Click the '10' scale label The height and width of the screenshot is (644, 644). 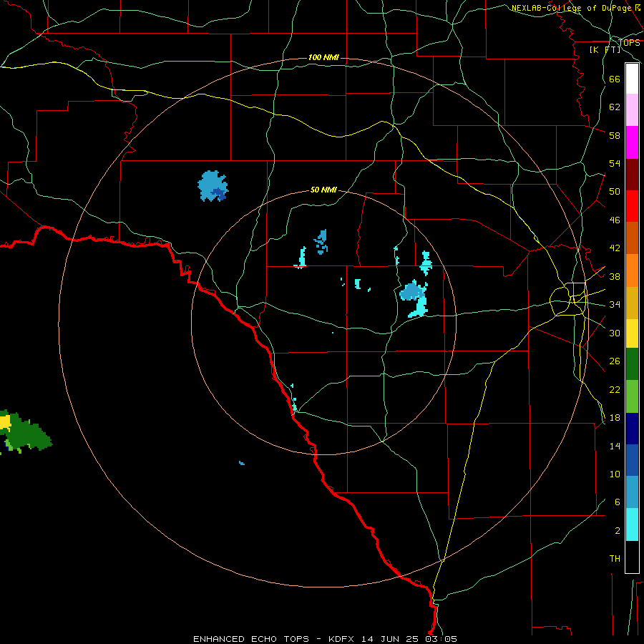tap(615, 474)
